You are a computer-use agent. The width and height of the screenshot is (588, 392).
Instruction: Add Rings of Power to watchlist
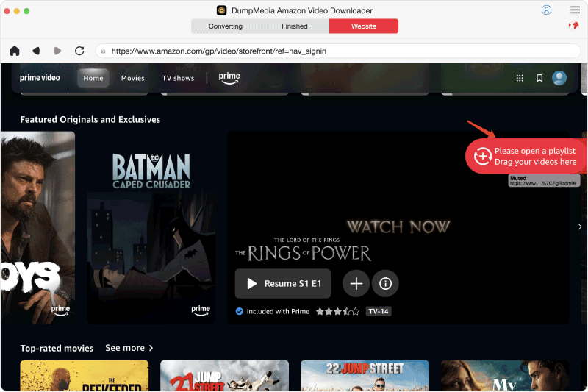[356, 284]
